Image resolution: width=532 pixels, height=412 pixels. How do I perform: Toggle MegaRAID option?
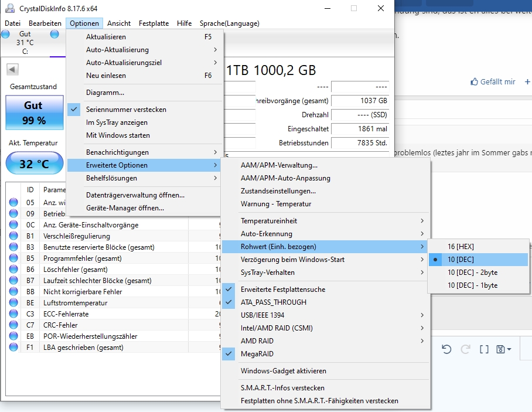(x=325, y=353)
